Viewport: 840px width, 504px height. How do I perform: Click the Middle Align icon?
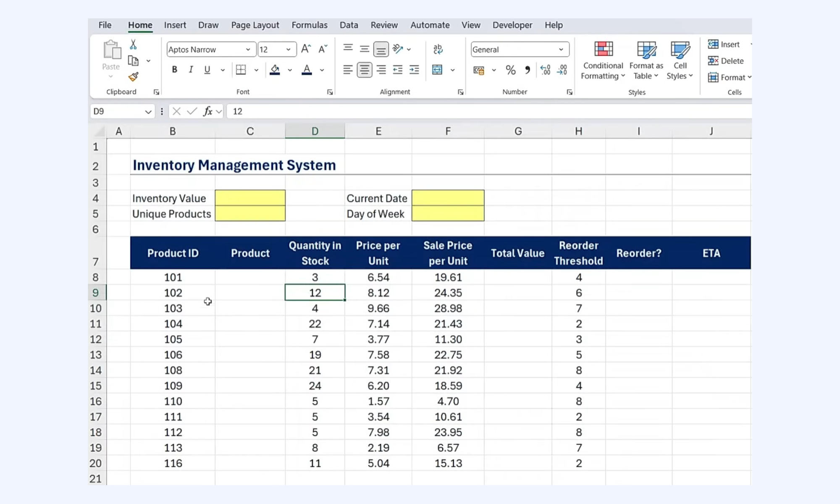point(365,49)
